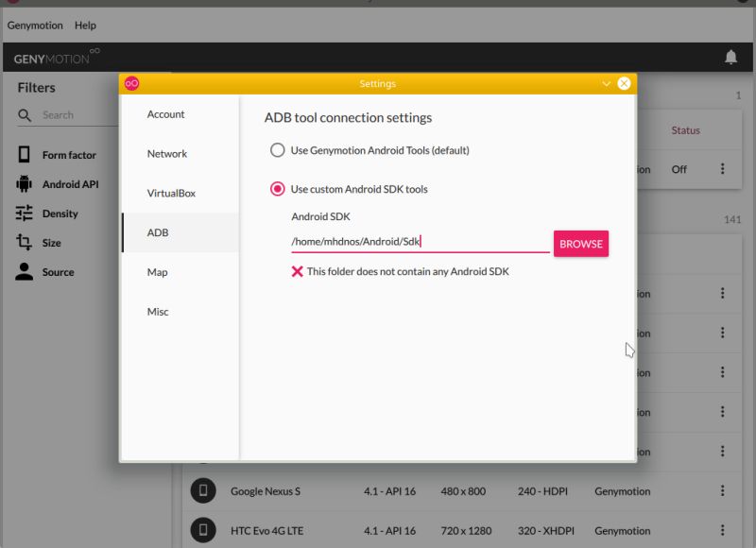This screenshot has width=756, height=548.
Task: Open the options menu for HTC Evo 4G LTE
Action: coord(722,530)
